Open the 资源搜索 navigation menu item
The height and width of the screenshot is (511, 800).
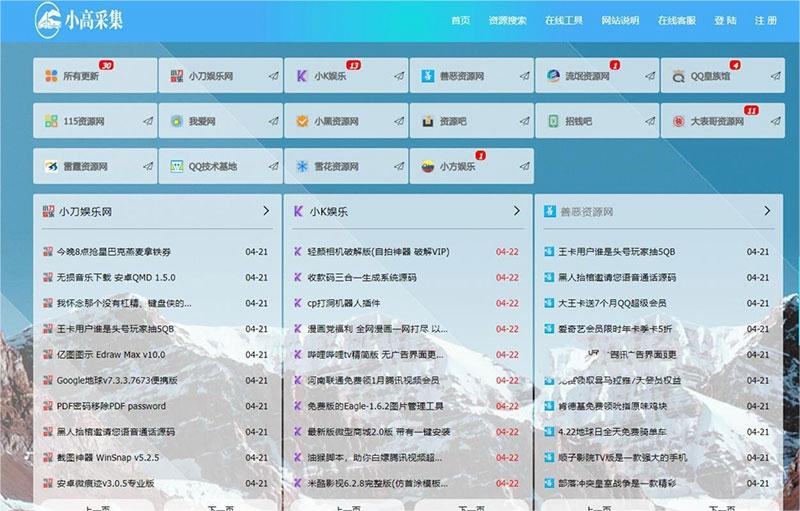pyautogui.click(x=507, y=20)
